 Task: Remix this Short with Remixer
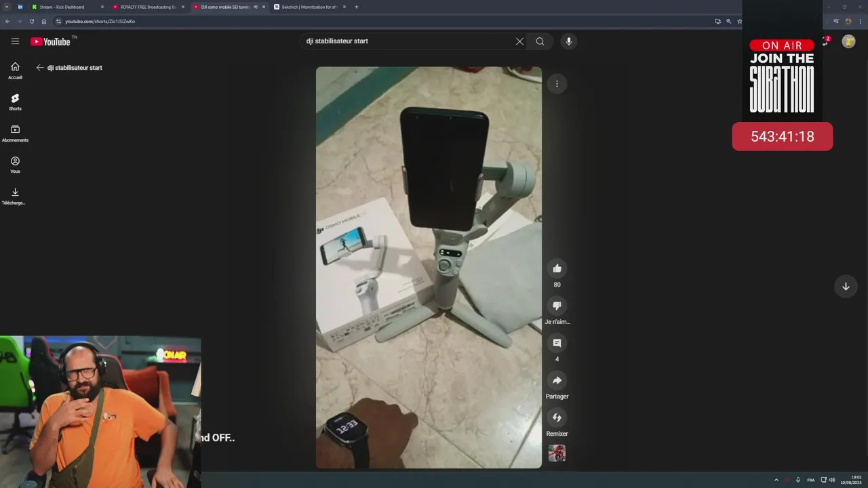point(557,418)
